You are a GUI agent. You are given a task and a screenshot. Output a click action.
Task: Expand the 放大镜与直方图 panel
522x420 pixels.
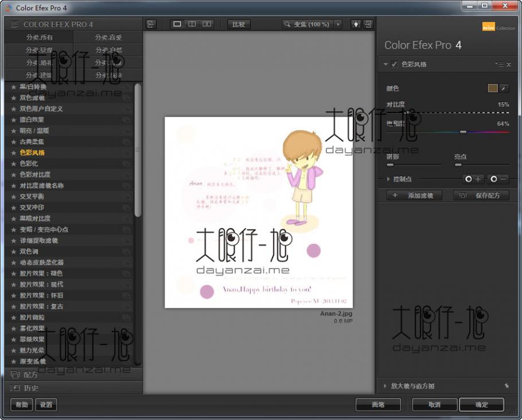point(385,386)
